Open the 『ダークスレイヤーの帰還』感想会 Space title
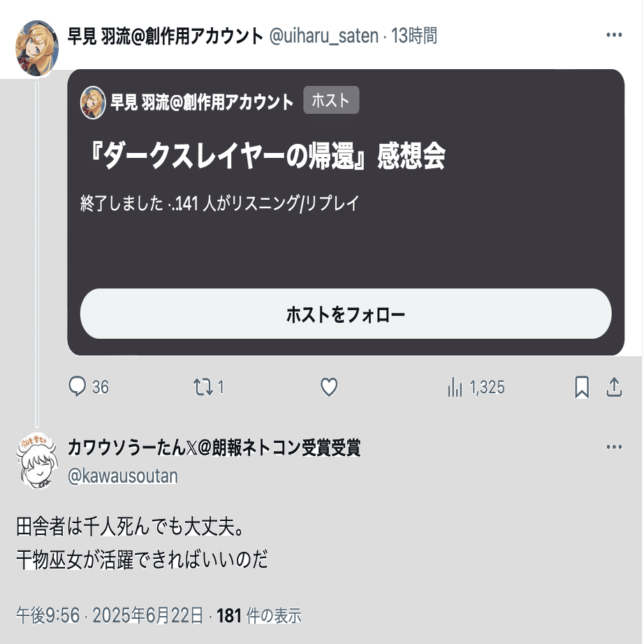This screenshot has height=644, width=644. pos(266,155)
